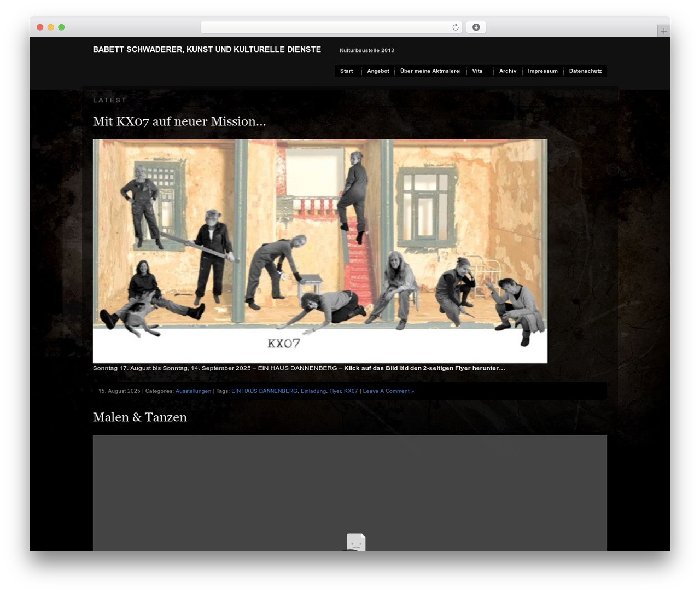Open post title Mit KX07 auf neuer Mission
Image resolution: width=700 pixels, height=593 pixels.
point(179,121)
